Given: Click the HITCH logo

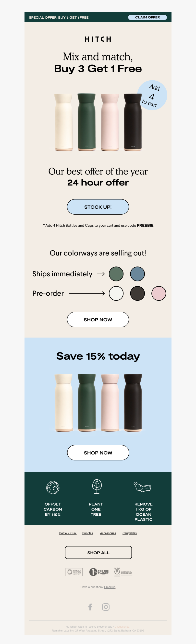Looking at the screenshot, I should tap(98, 39).
